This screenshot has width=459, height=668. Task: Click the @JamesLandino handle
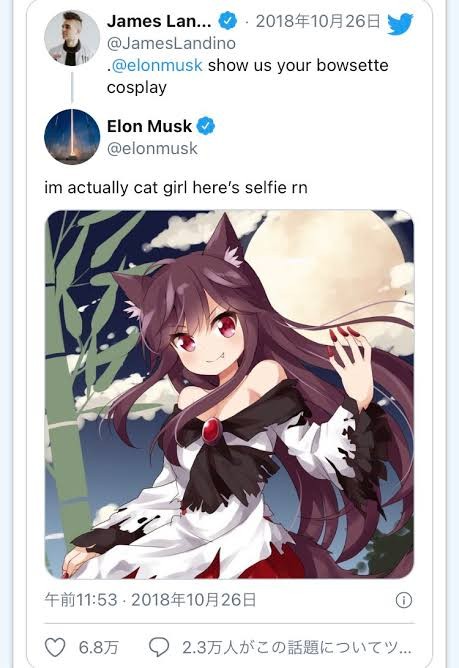[171, 43]
